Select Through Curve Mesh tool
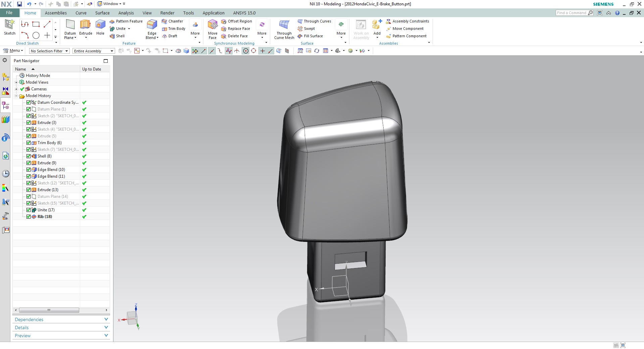The width and height of the screenshot is (644, 349). tap(284, 27)
